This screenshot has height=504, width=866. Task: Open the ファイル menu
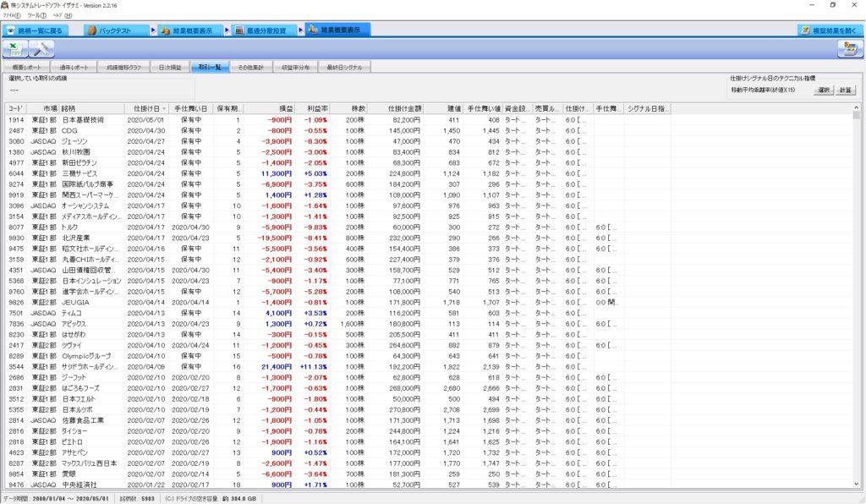tap(11, 15)
